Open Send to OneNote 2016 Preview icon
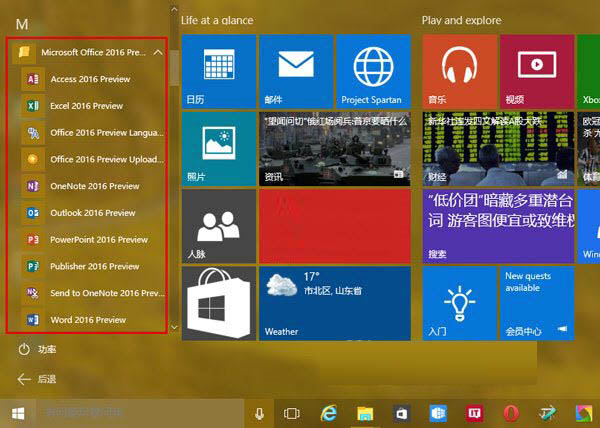This screenshot has height=428, width=600. 33,293
